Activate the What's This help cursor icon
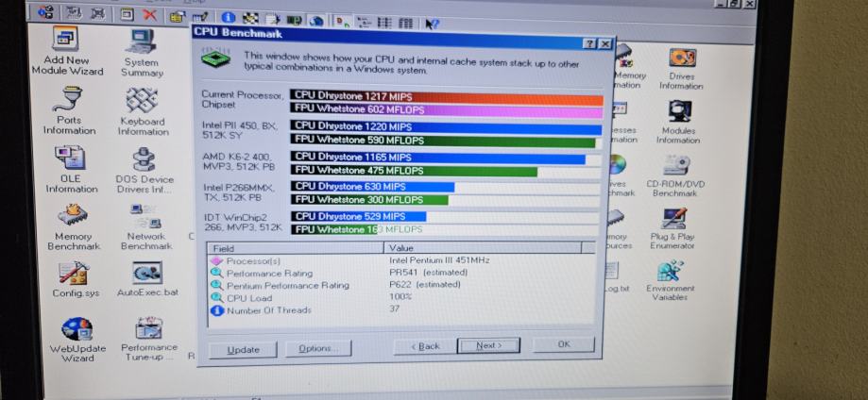This screenshot has height=400, width=868. 433,24
